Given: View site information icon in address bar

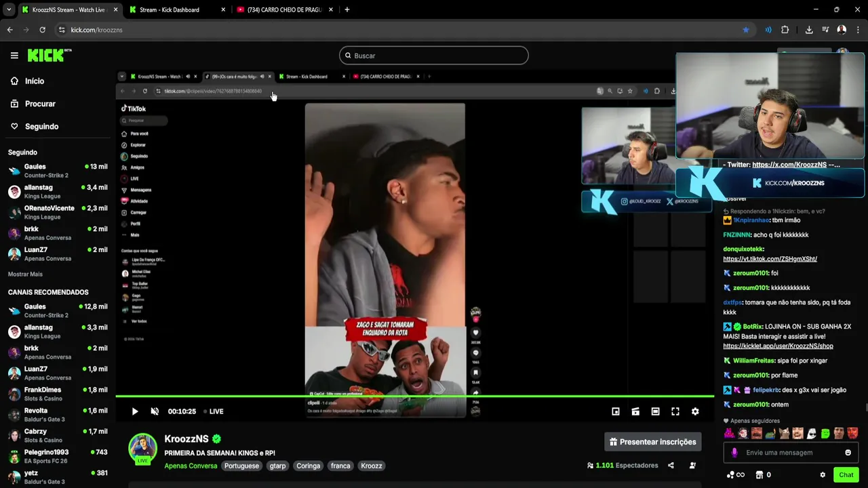Looking at the screenshot, I should [62, 30].
